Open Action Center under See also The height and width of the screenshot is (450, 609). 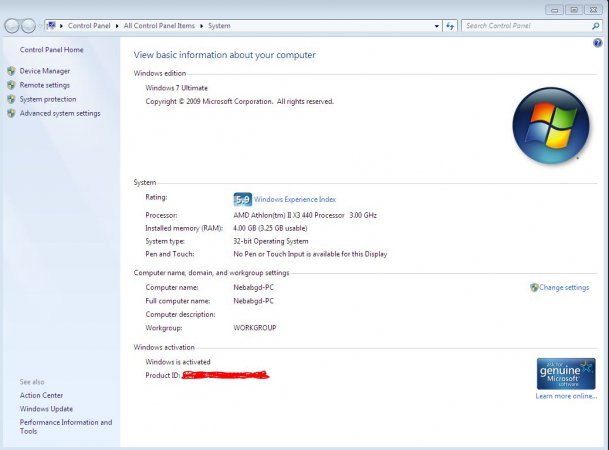coord(41,395)
